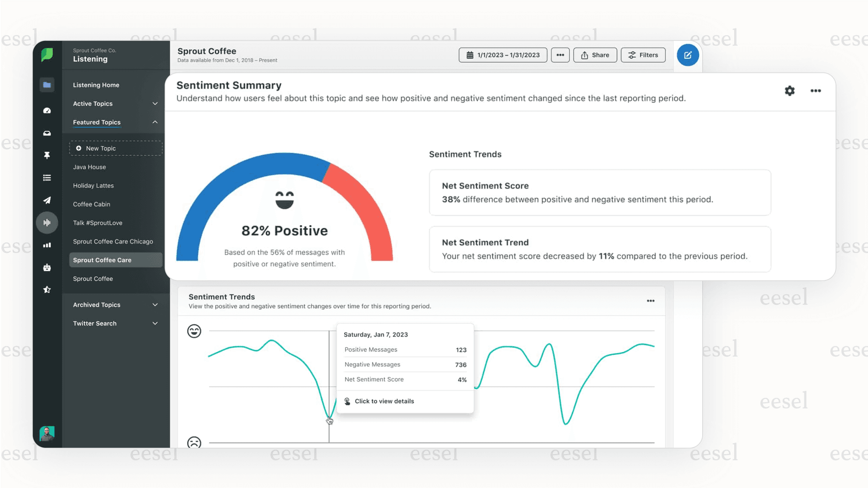The image size is (868, 488).
Task: Expand the Twitter Search section
Action: pos(154,323)
